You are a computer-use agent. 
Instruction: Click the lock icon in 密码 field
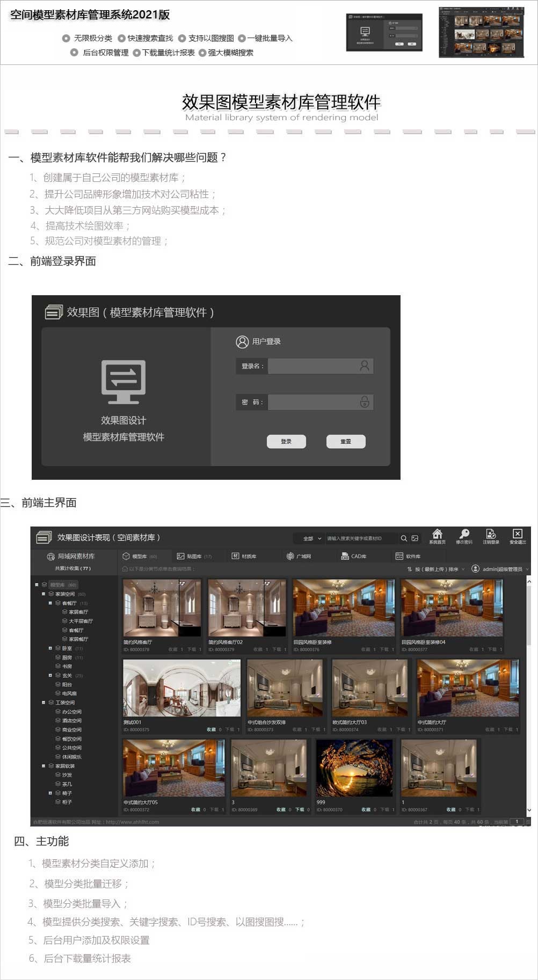point(364,402)
